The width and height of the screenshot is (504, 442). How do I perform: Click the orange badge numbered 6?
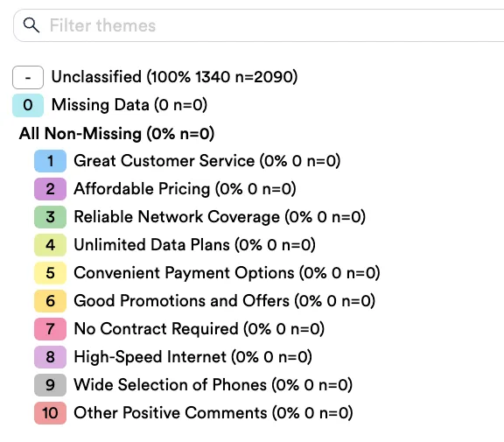50,301
